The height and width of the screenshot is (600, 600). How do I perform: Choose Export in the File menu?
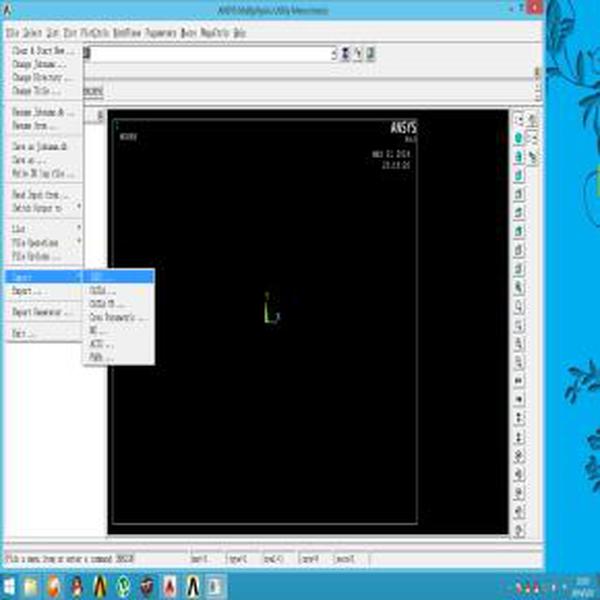click(x=44, y=291)
